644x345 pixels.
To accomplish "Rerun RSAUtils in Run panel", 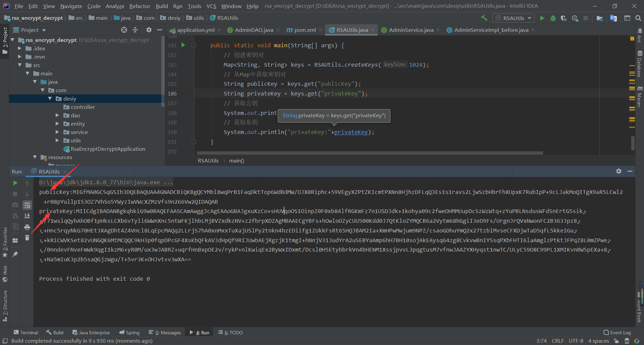I will [x=15, y=183].
